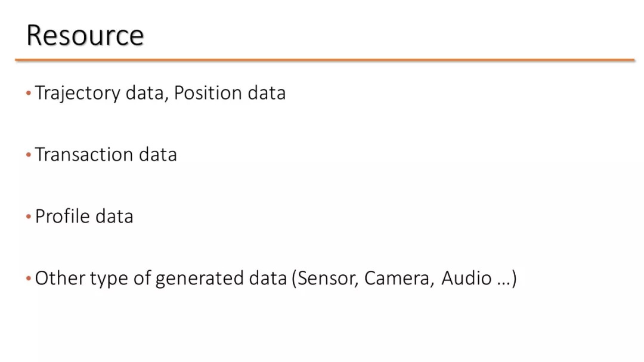Image resolution: width=644 pixels, height=362 pixels.
Task: Select the word generated in last bullet
Action: click(200, 279)
